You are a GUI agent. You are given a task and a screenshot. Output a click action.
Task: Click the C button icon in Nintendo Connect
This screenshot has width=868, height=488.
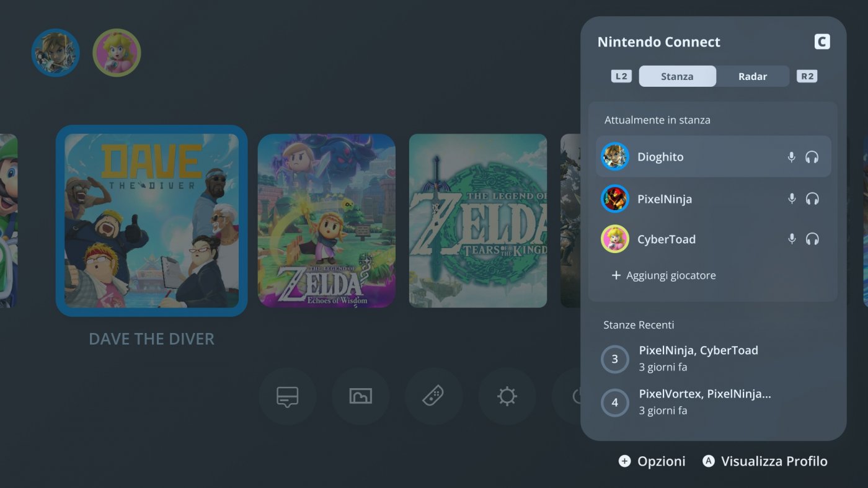tap(822, 42)
